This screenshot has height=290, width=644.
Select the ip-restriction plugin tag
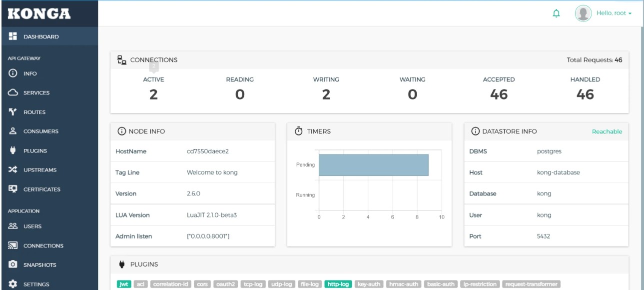480,284
